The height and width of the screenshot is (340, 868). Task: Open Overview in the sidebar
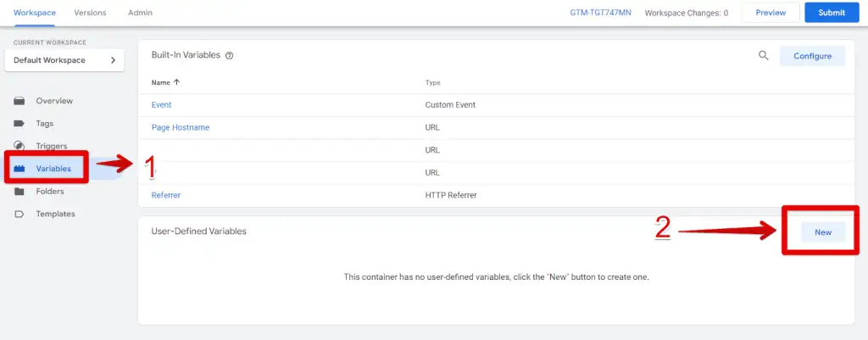[x=54, y=101]
